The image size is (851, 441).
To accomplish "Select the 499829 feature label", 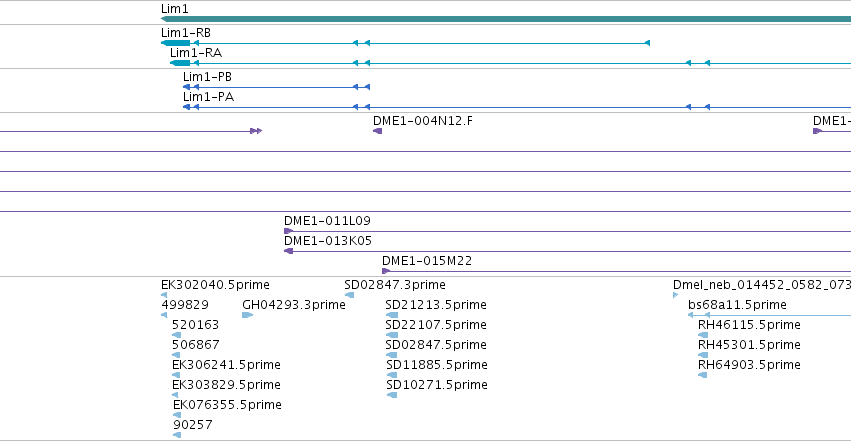I will click(x=185, y=305).
